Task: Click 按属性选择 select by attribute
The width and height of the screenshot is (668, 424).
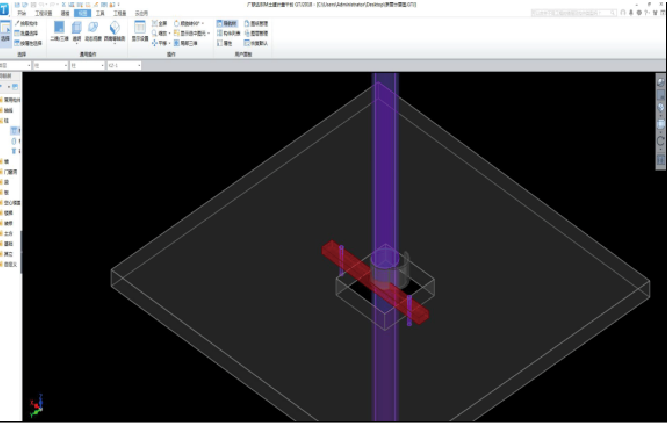Action: pos(29,43)
